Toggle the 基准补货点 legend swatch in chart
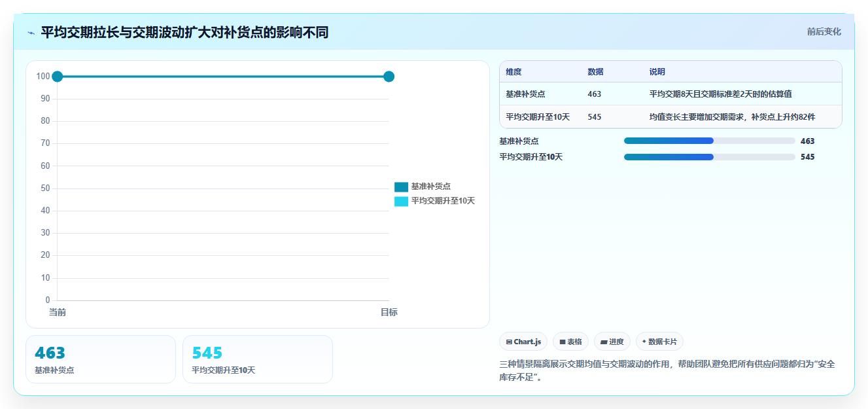 click(x=401, y=187)
